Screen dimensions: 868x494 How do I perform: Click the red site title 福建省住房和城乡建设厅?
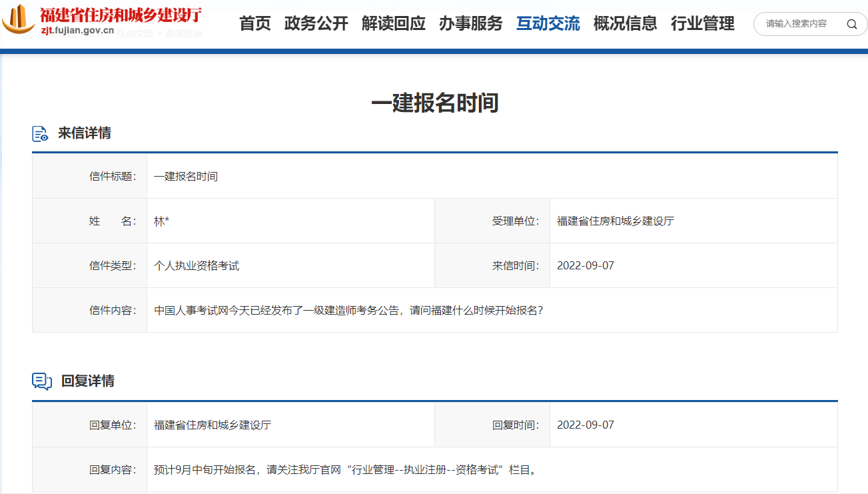tap(121, 15)
